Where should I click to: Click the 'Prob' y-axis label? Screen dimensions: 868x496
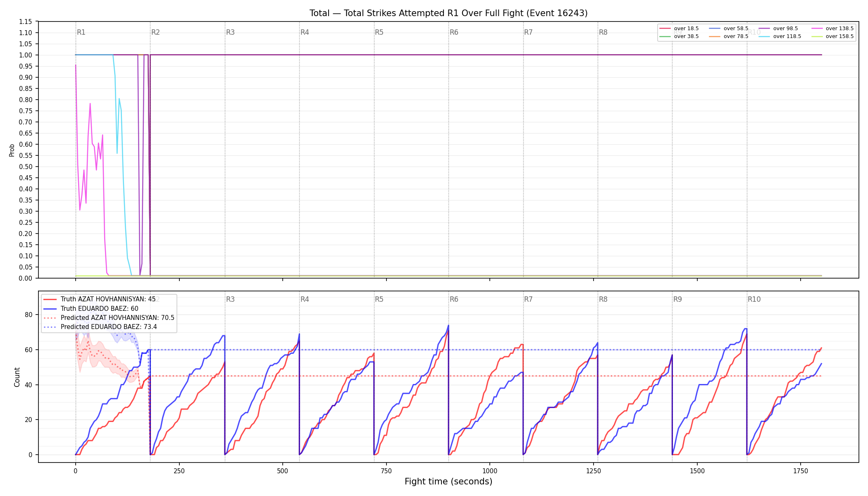(x=12, y=150)
